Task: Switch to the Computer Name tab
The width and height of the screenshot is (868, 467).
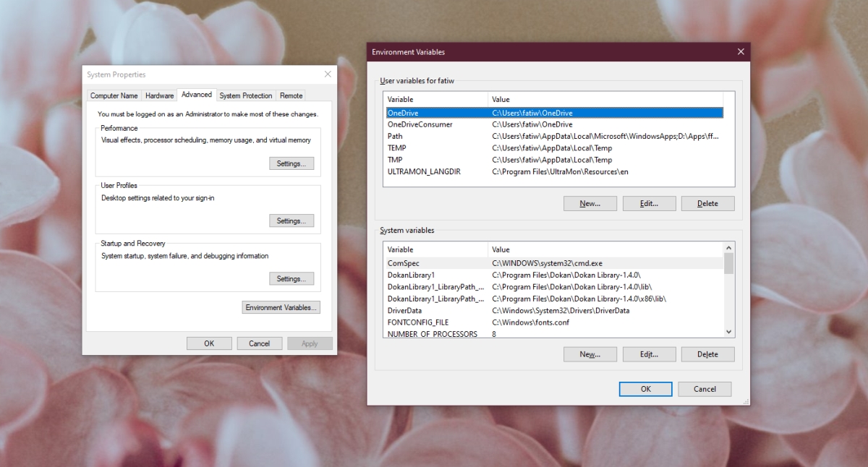Action: (114, 95)
